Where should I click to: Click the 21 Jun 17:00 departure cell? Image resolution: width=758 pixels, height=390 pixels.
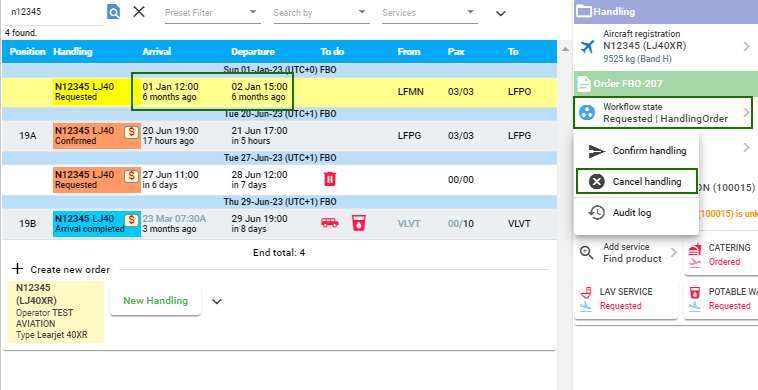(x=259, y=136)
